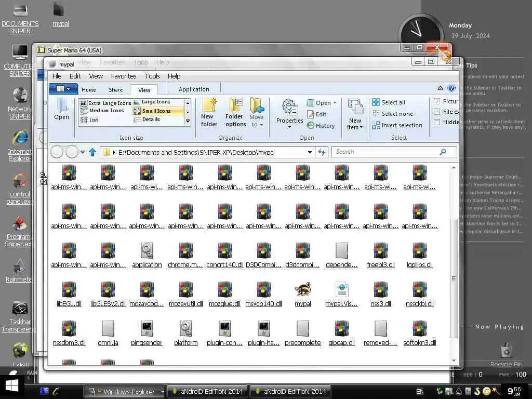The width and height of the screenshot is (532, 399).
Task: Select the platform file icon
Action: (186, 328)
